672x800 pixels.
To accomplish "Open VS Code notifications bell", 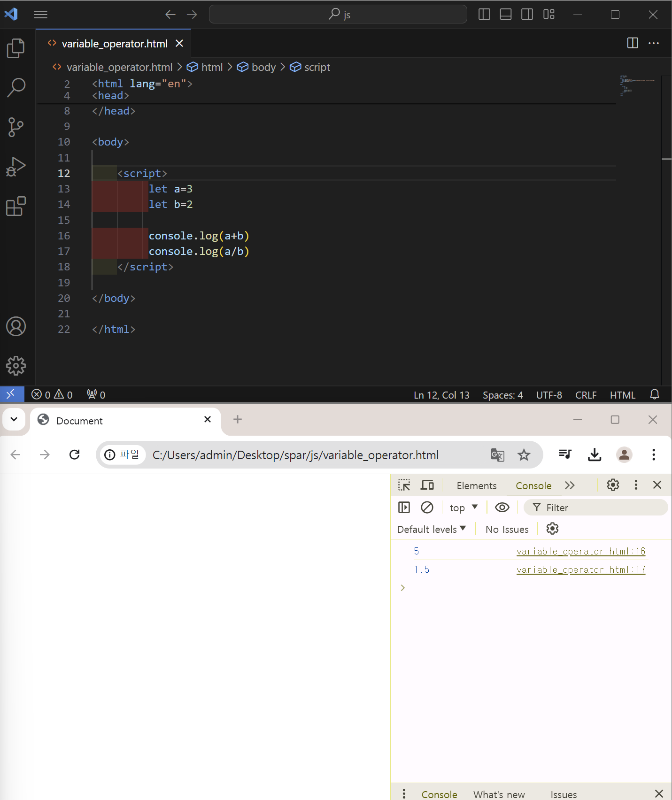I will 655,394.
